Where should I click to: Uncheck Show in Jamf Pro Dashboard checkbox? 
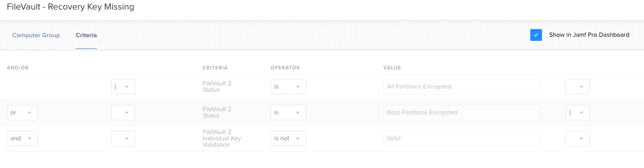(536, 35)
